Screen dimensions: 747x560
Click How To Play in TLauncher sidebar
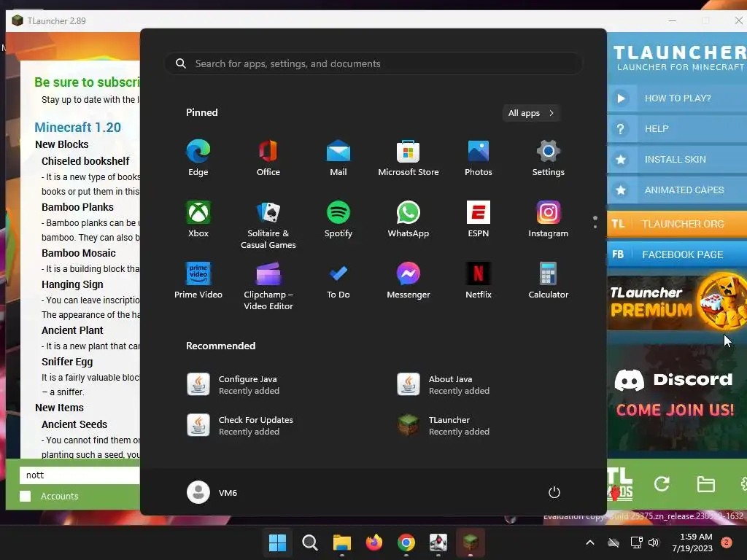click(x=677, y=98)
